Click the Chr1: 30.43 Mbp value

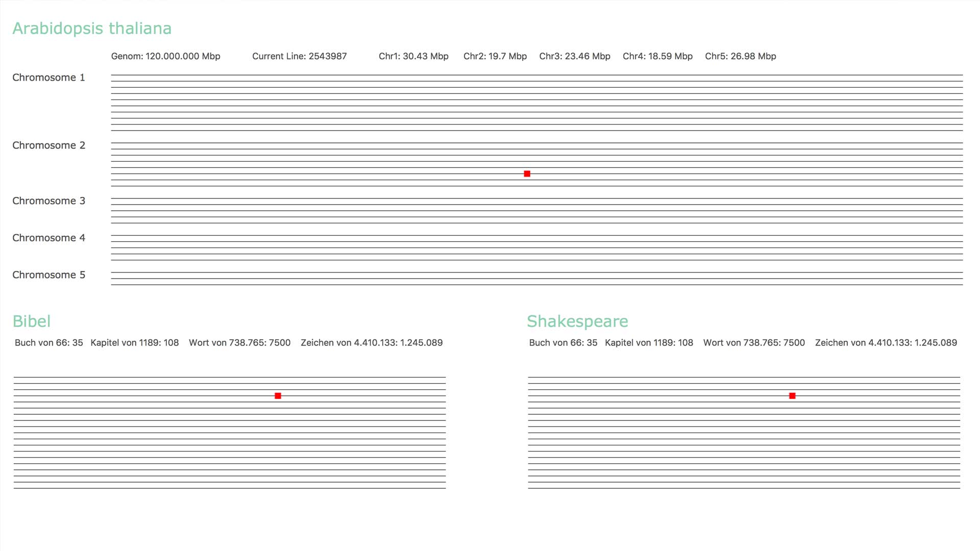[413, 56]
